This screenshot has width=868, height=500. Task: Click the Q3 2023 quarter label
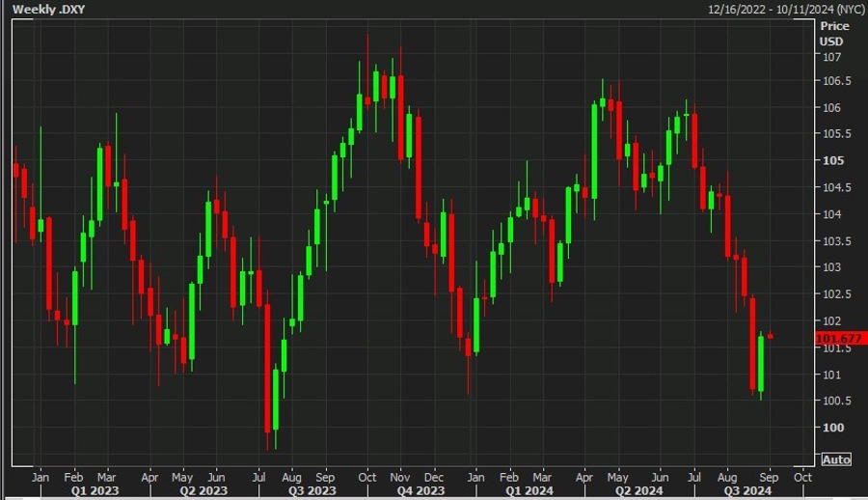(x=312, y=491)
